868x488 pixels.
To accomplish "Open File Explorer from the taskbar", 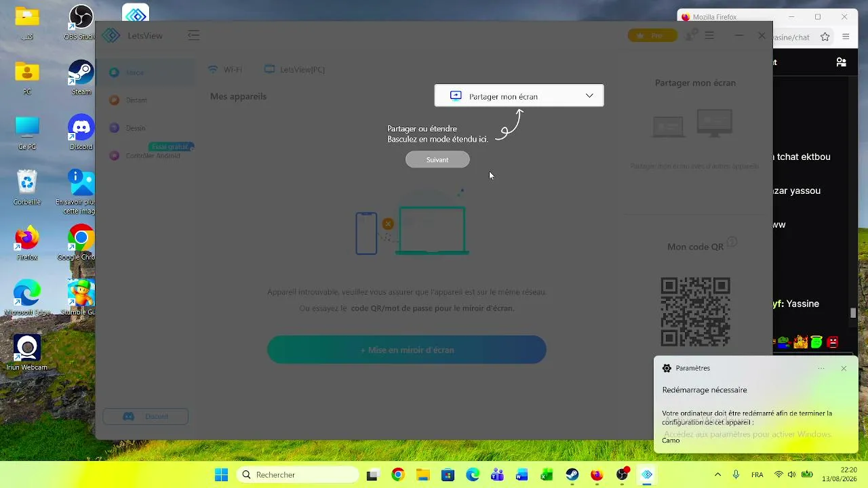I will point(422,475).
